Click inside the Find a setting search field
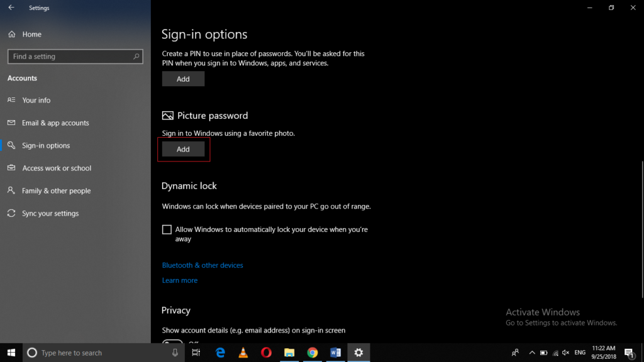 click(x=69, y=56)
